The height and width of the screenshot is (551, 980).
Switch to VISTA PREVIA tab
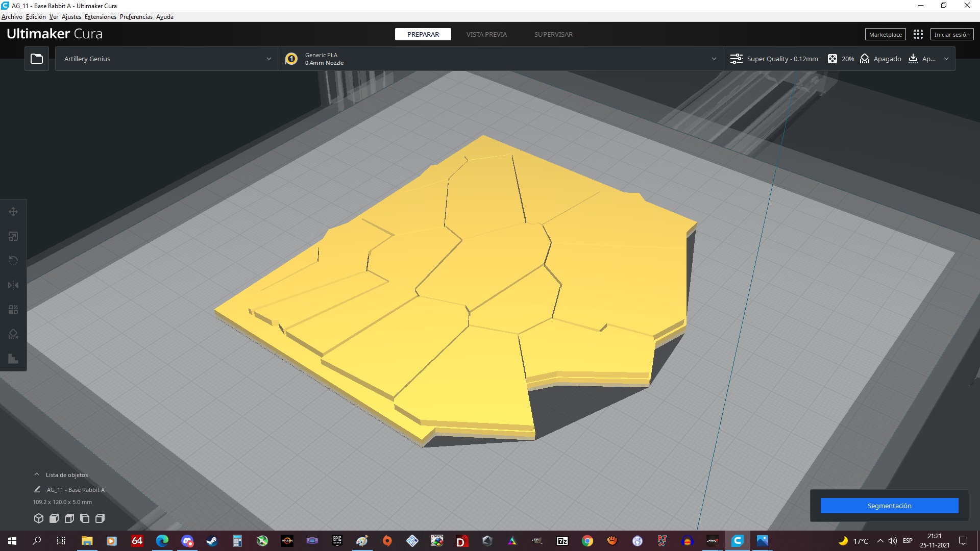click(x=486, y=34)
